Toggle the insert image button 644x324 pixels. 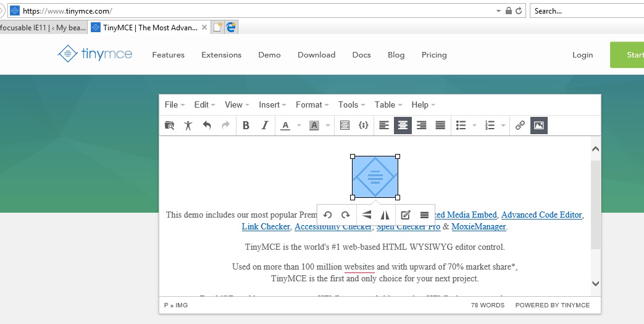(539, 126)
